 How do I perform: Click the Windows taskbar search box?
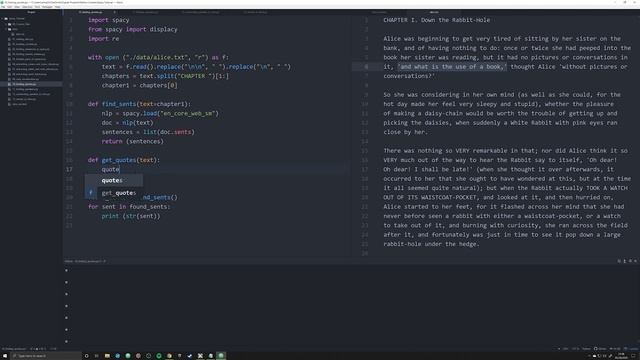[46, 356]
